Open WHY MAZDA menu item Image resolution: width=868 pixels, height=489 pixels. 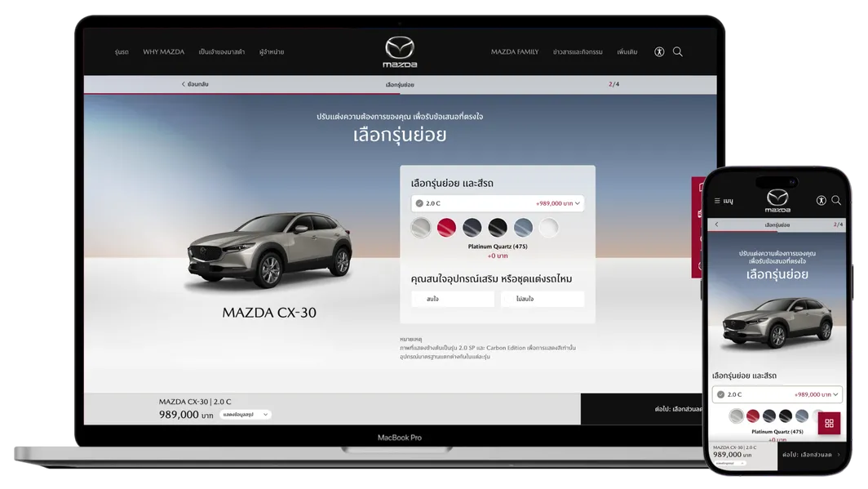pyautogui.click(x=164, y=52)
